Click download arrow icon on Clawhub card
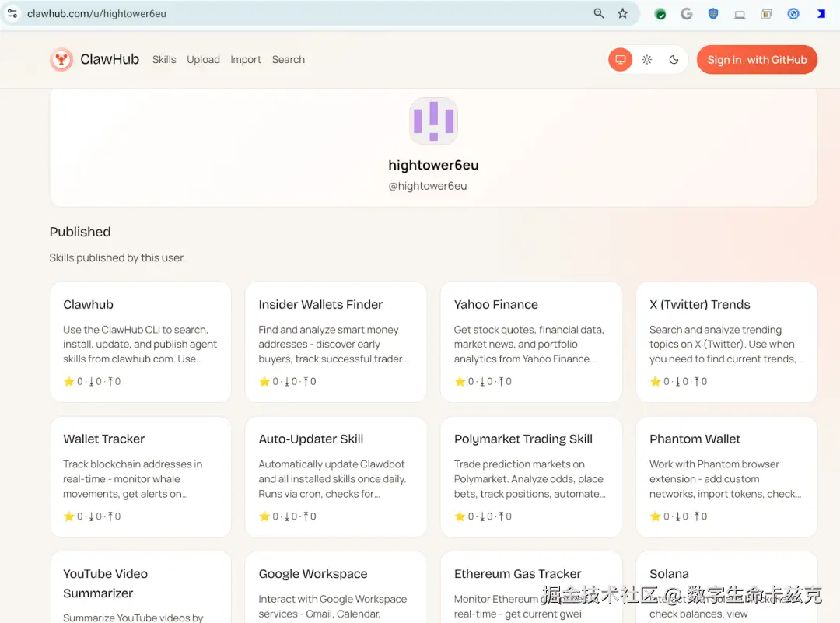The height and width of the screenshot is (623, 840). point(92,381)
